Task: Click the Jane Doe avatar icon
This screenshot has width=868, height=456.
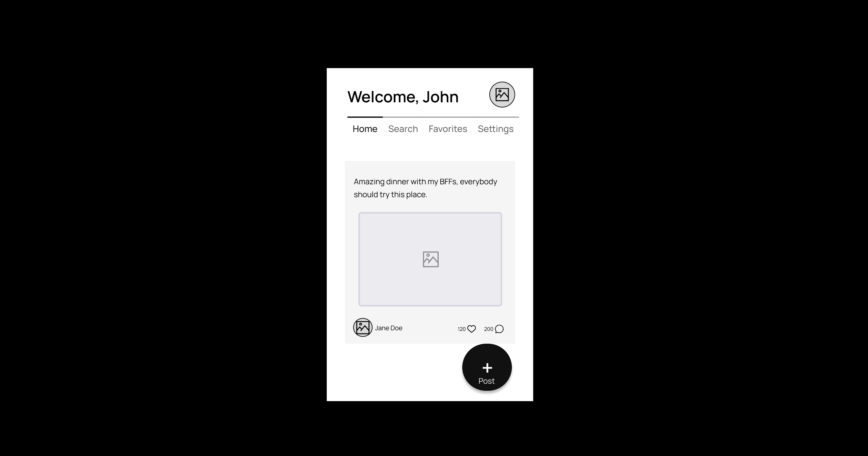Action: (363, 327)
